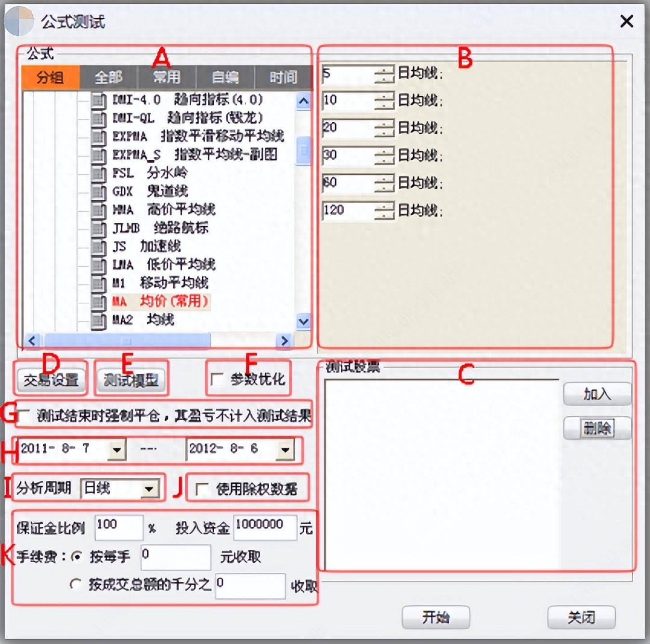The image size is (650, 644).
Task: Switch to the 自编 tab
Action: (x=225, y=77)
